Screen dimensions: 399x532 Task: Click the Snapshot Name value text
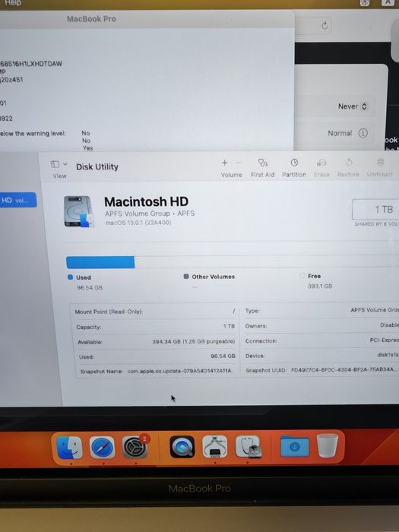pos(180,371)
